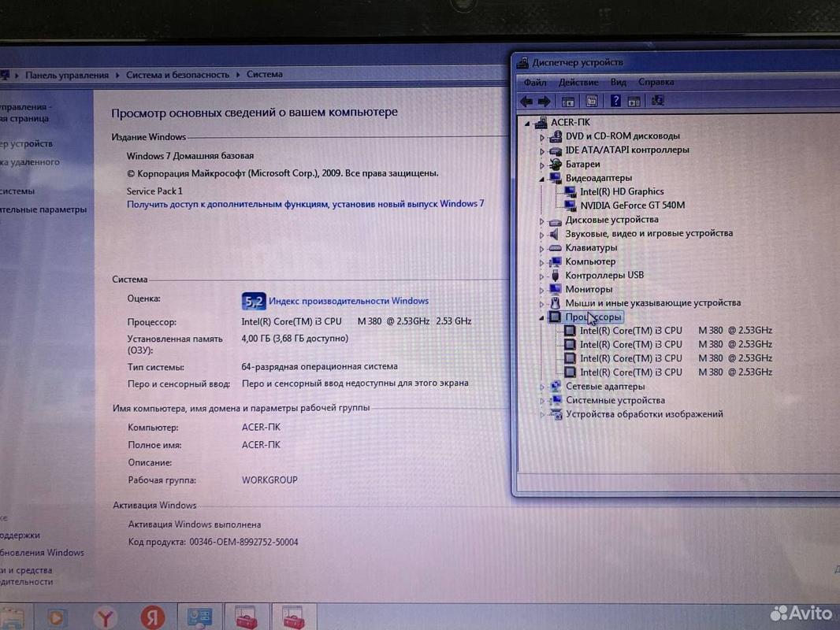Expand Дисковые устройства node
This screenshot has height=630, width=840.
[541, 221]
